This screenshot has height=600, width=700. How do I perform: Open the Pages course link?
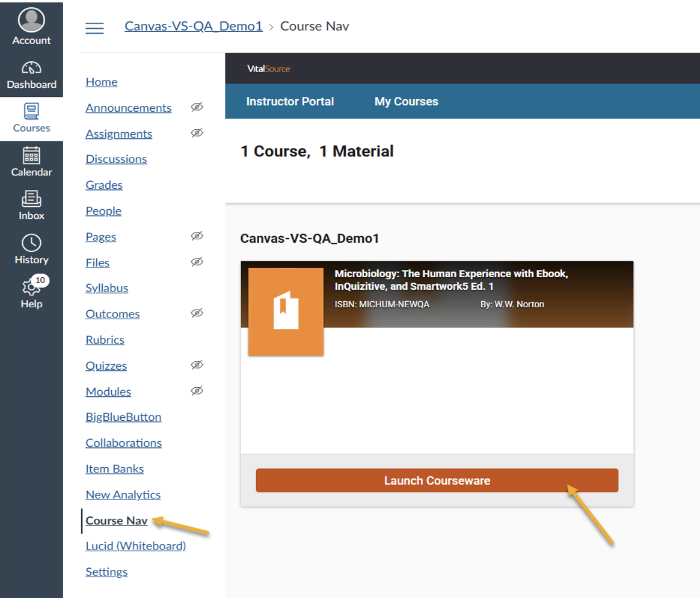(101, 237)
